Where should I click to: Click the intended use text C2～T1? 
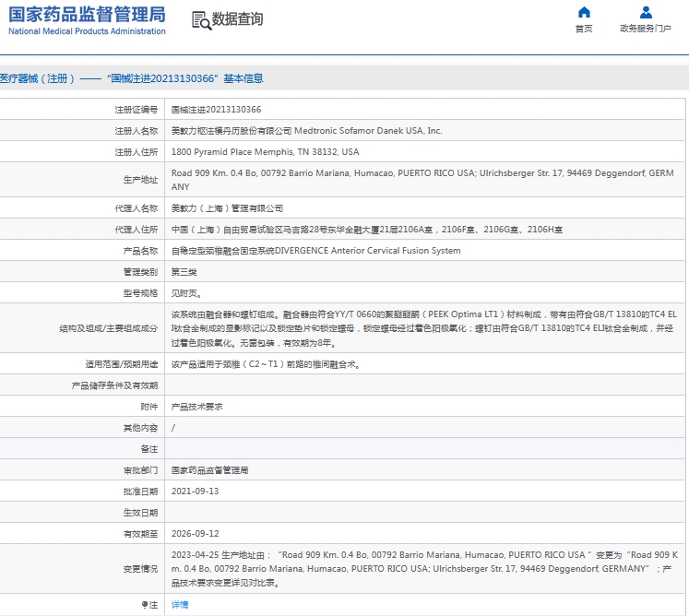click(266, 364)
